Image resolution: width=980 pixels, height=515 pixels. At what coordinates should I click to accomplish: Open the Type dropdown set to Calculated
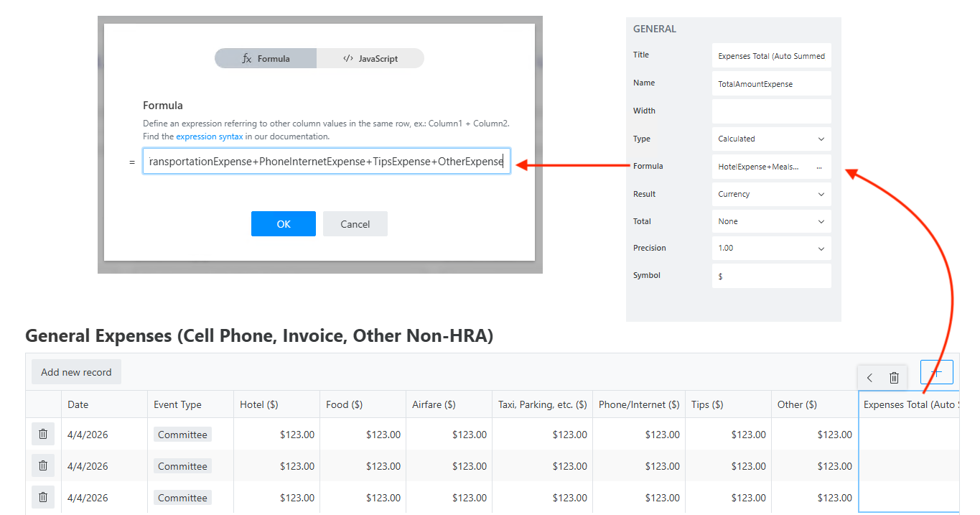pos(771,139)
